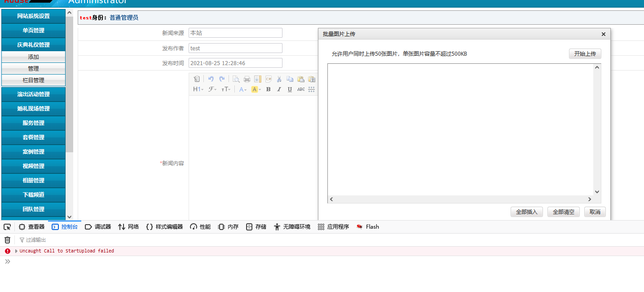Switch to the 调试器 devtools tab
644x292 pixels.
point(98,227)
